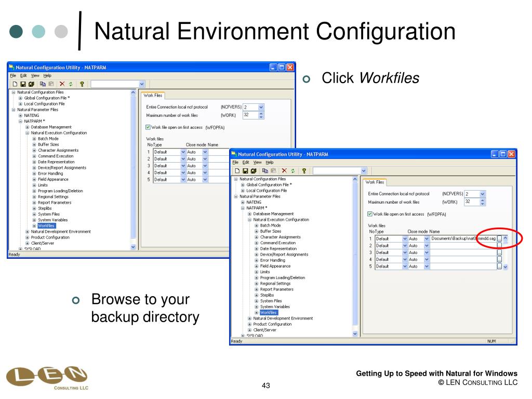Select Product Configuration in front window tree
Screen dimensions: 532x399
coord(272,324)
